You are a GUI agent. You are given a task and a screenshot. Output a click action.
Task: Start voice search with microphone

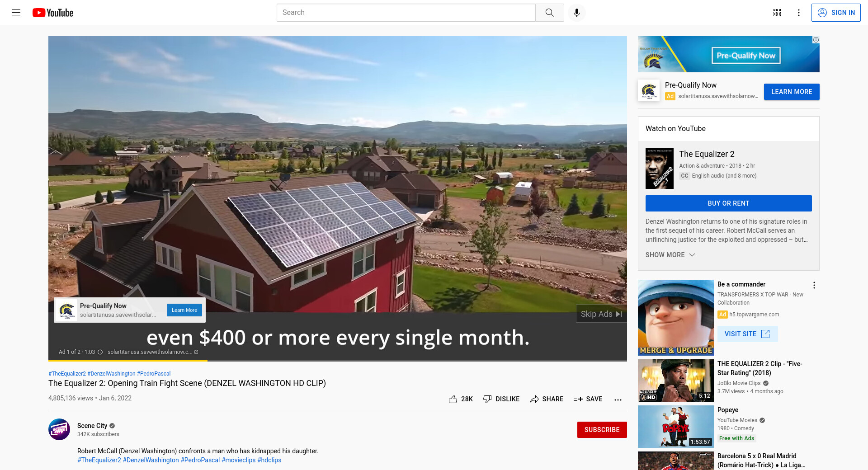576,13
